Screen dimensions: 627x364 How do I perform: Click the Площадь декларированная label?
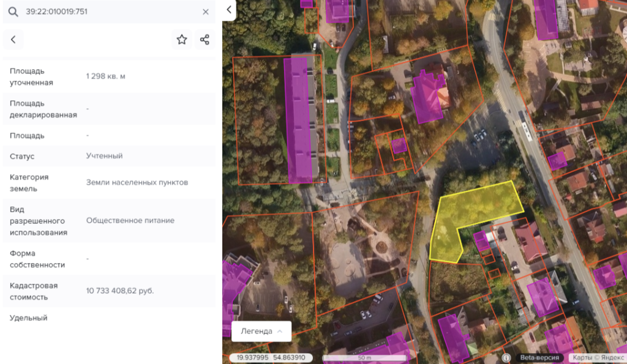click(43, 109)
